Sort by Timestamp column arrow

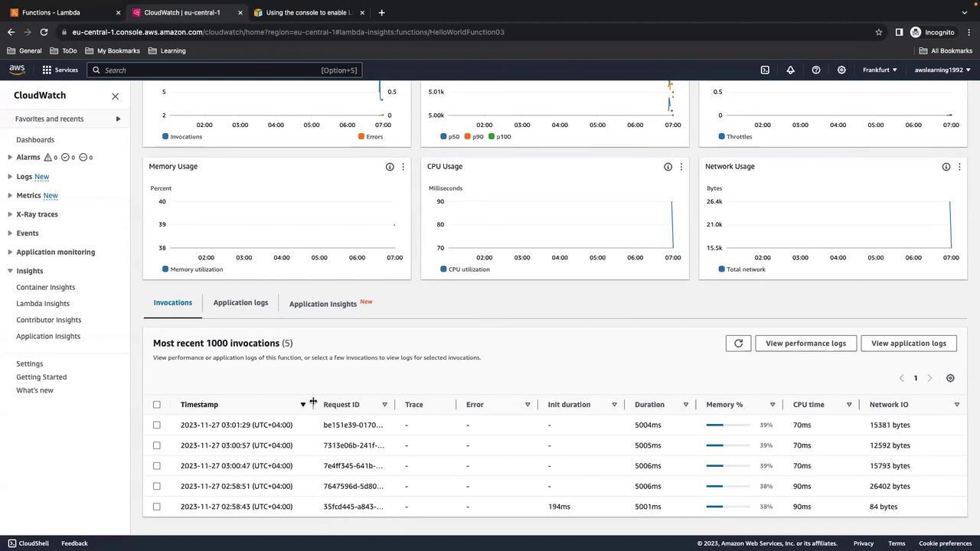303,404
